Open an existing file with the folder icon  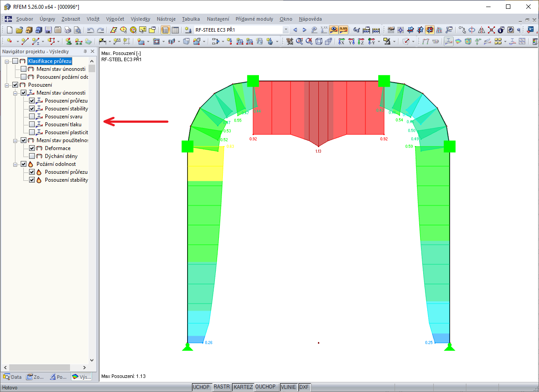tap(19, 30)
